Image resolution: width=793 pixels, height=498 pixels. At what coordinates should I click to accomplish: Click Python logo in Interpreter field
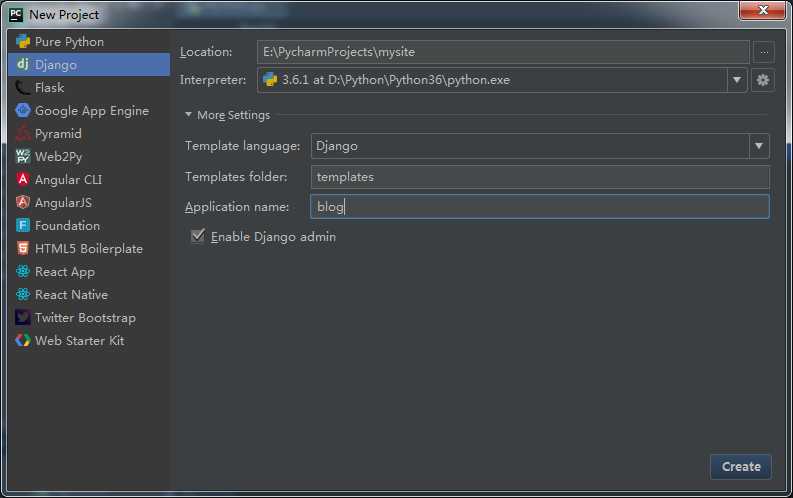coord(270,79)
